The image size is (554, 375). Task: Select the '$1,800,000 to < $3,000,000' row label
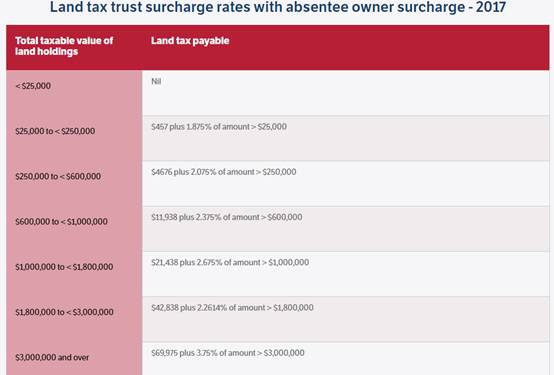coord(64,312)
